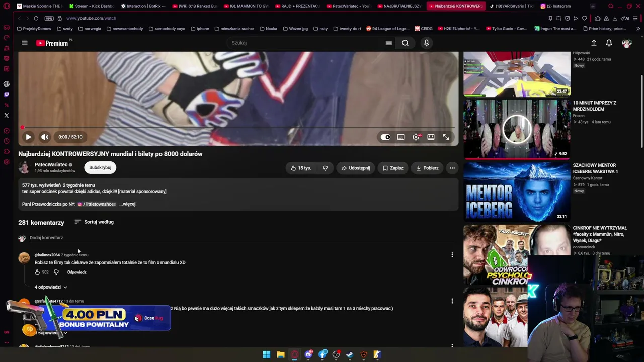Screen dimensions: 644x362
Task: Subscribe using the Subskrybuj button
Action: [100, 167]
